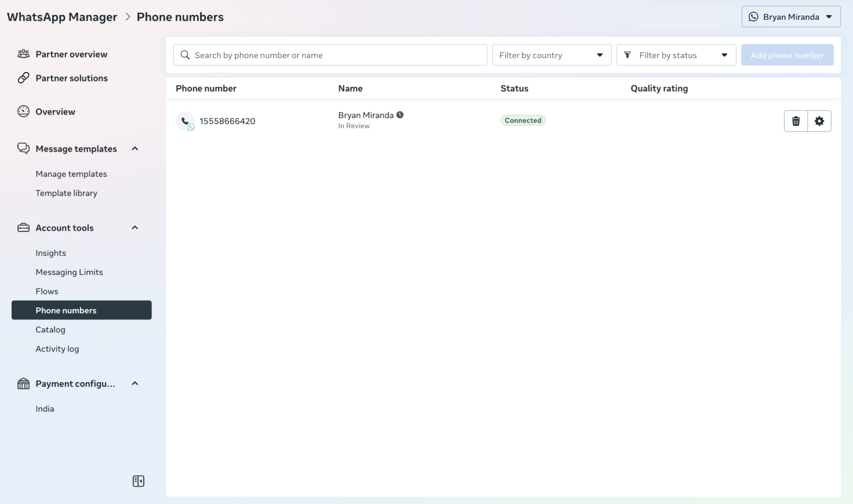Click the Add phone number button
This screenshot has height=504, width=853.
[x=787, y=55]
